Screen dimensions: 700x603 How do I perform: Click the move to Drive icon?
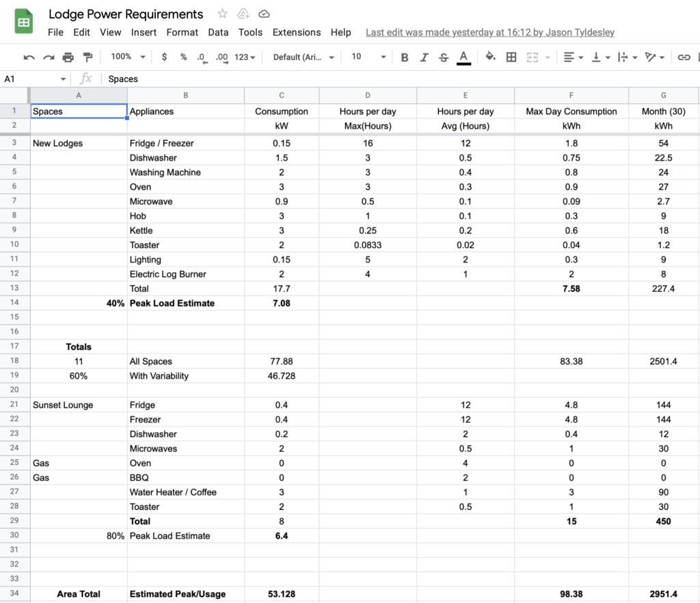coord(243,14)
